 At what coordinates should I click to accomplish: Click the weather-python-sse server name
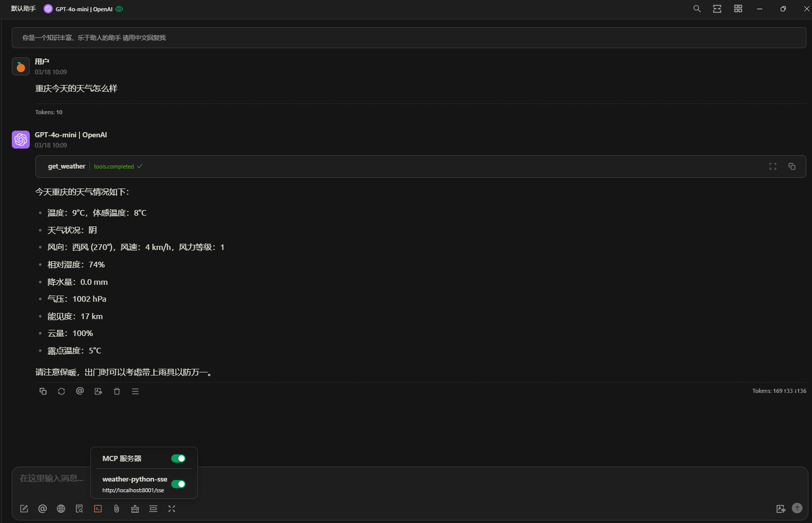tap(135, 479)
